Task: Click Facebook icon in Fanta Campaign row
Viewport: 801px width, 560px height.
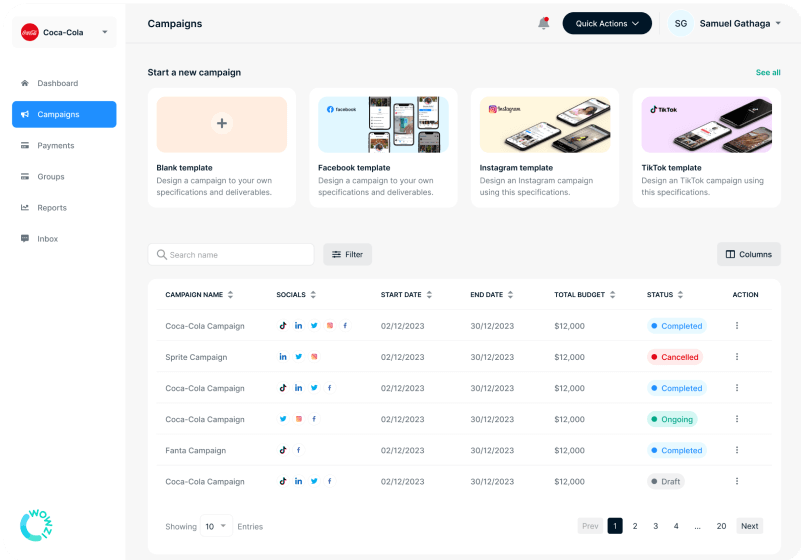Action: [x=299, y=450]
